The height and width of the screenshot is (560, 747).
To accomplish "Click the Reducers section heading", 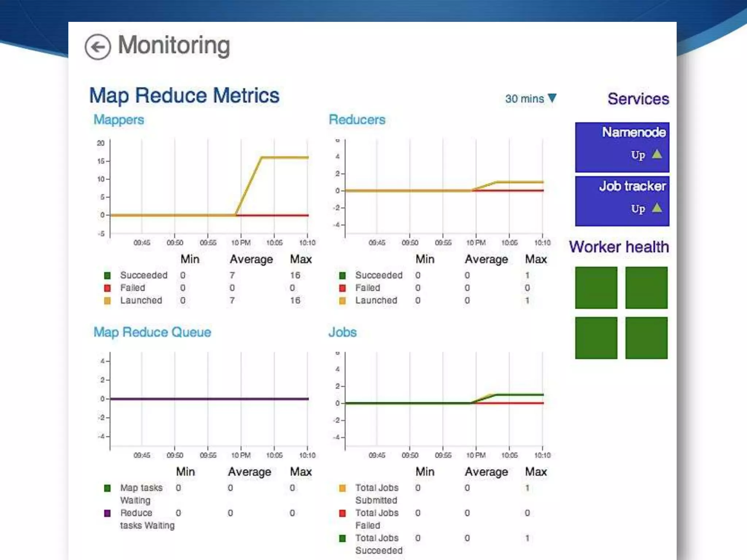I will pyautogui.click(x=357, y=120).
